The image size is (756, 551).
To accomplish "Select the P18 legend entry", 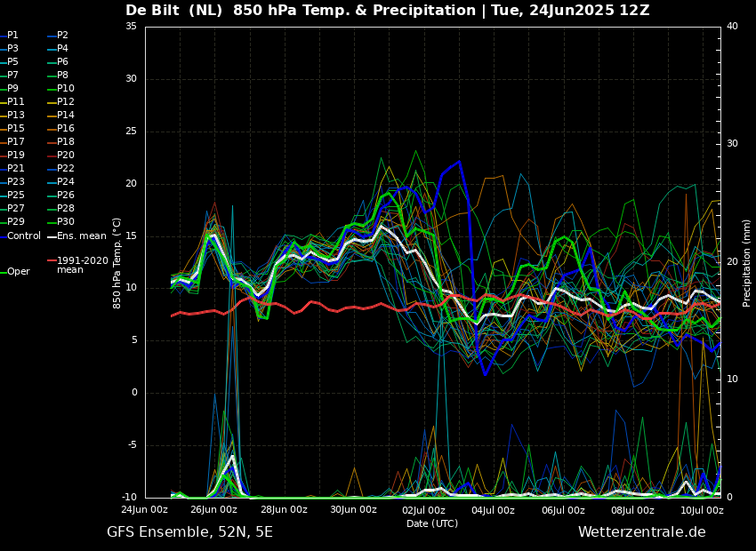I will tap(65, 142).
